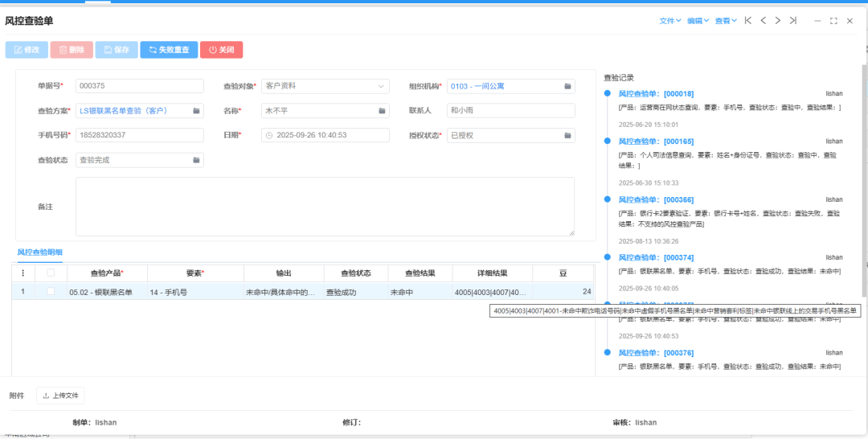Open folder icon in 查验状态 field
868x439 pixels.
click(196, 160)
